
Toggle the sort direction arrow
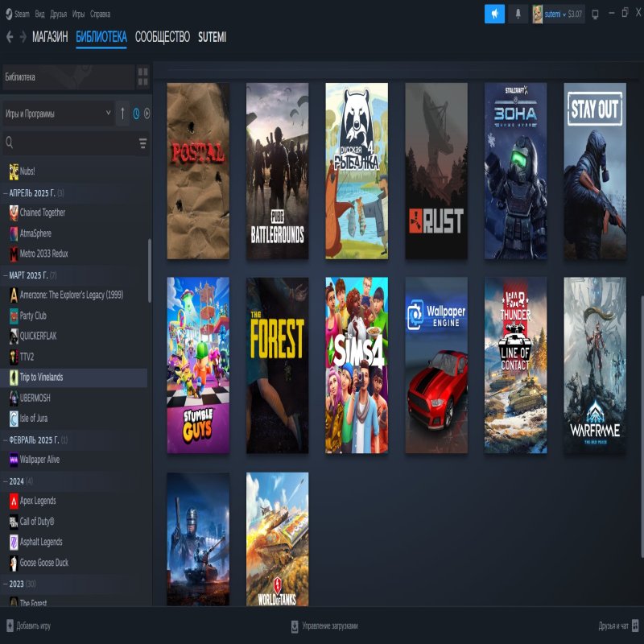122,114
